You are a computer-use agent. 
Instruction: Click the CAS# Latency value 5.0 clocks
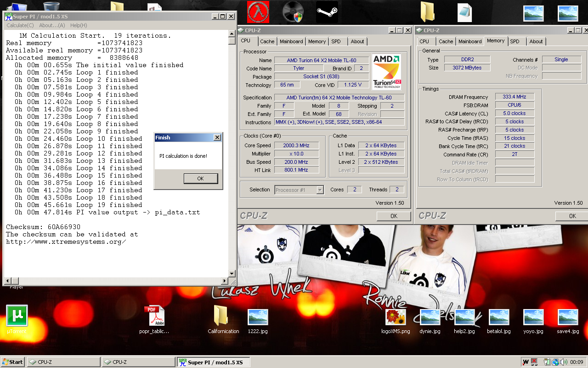pyautogui.click(x=514, y=113)
